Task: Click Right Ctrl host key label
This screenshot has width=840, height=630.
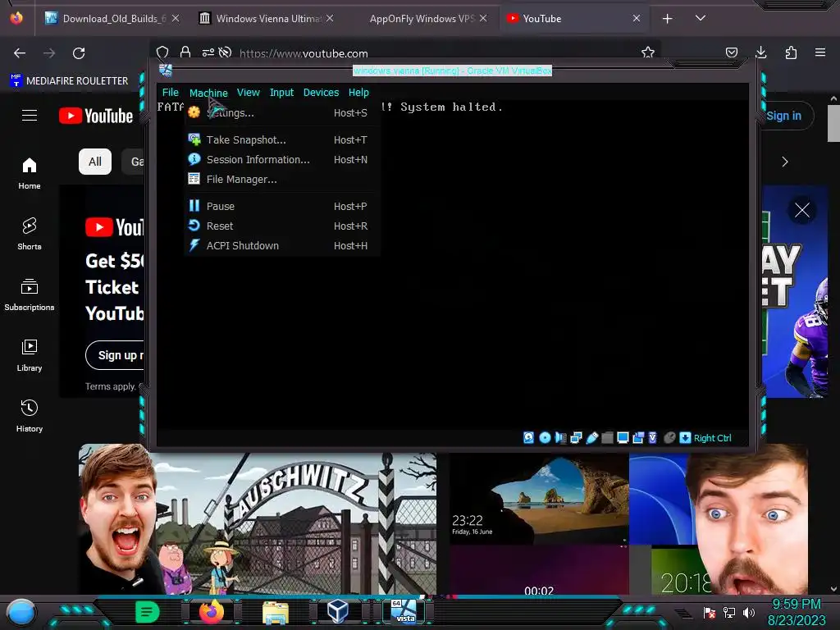Action: (713, 438)
